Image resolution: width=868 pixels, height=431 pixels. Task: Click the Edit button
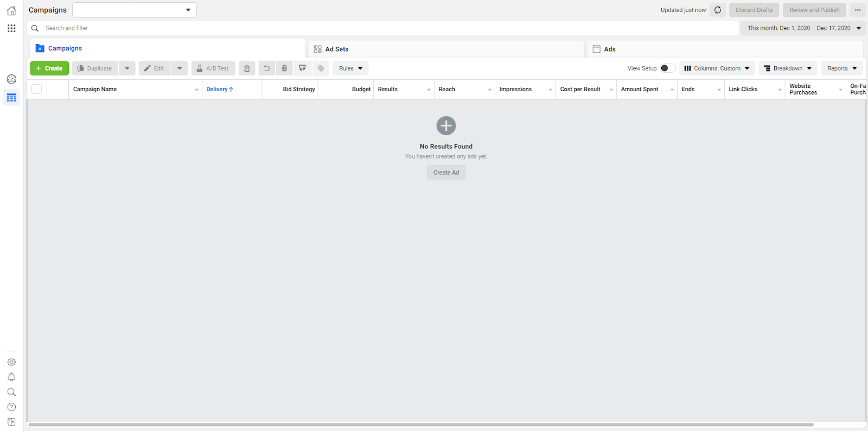pos(155,68)
